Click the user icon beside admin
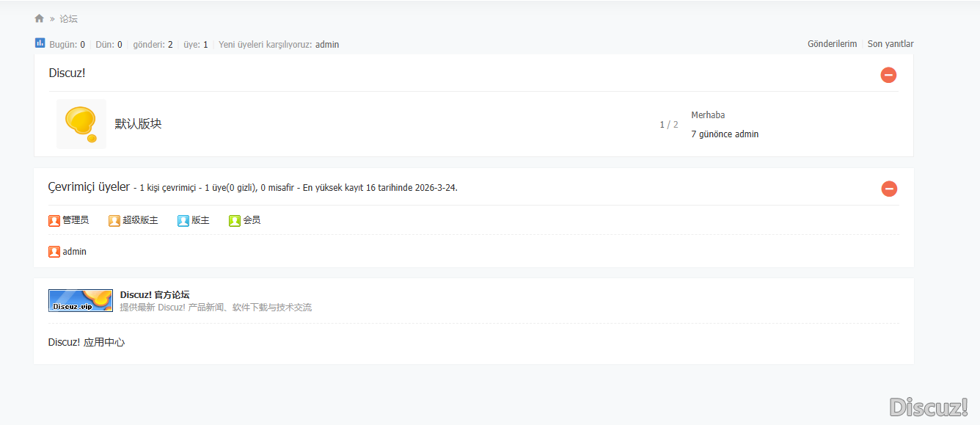The height and width of the screenshot is (425, 980). click(x=54, y=252)
